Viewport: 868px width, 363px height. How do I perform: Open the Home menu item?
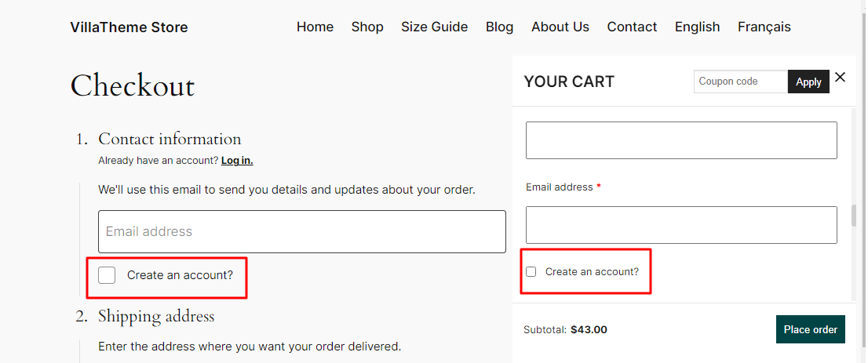[315, 27]
